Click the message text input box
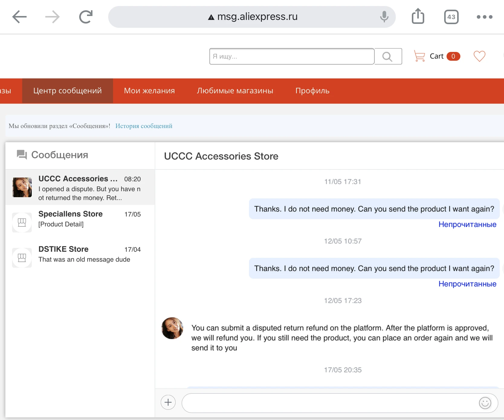The image size is (504, 420). click(329, 403)
